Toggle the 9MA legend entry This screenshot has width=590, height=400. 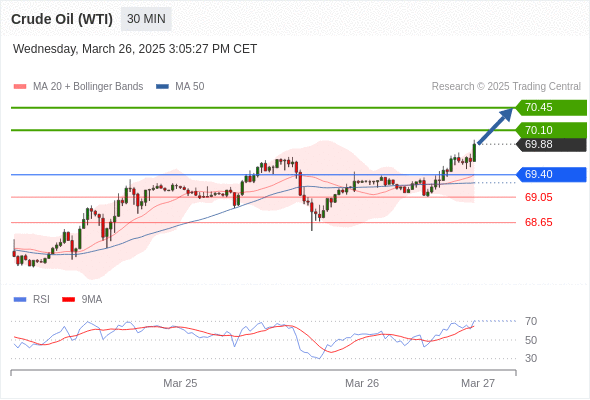coord(82,300)
